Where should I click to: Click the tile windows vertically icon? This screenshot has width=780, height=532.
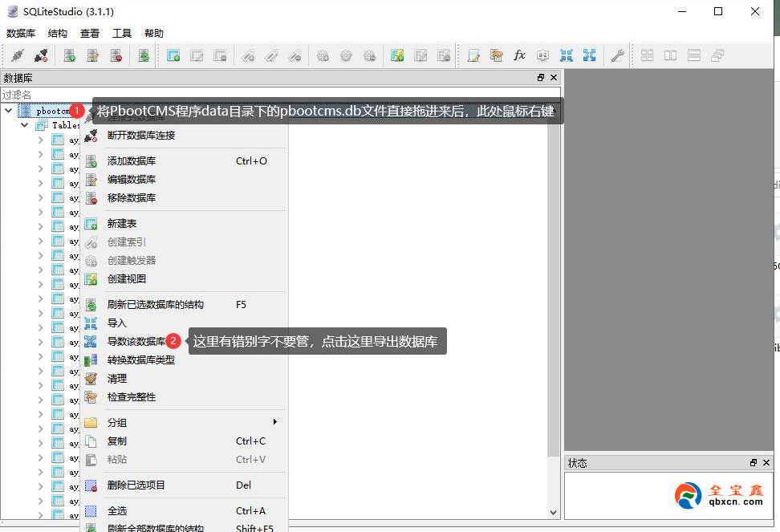(694, 55)
